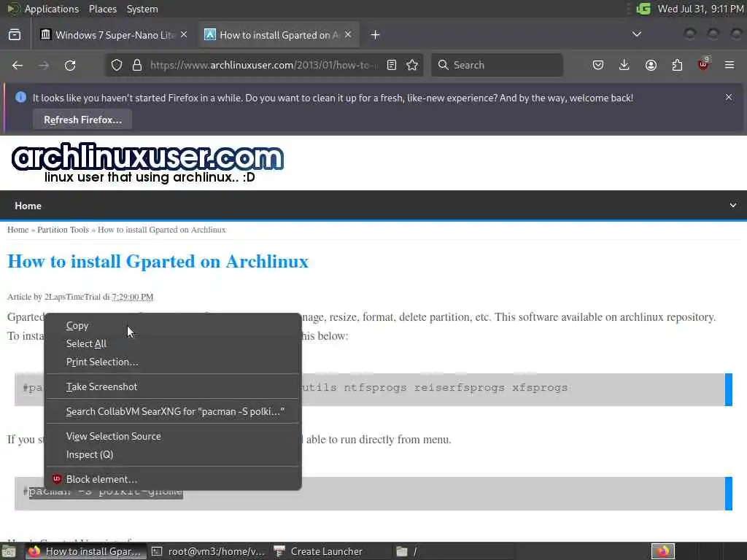The height and width of the screenshot is (560, 747).
Task: Expand the site navigation dropdown chevron
Action: pos(733,205)
